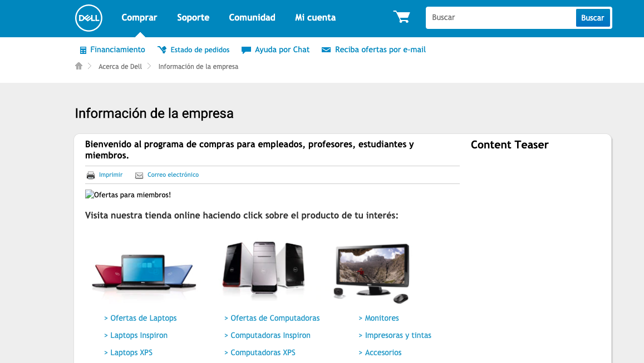Open the Soporte menu
This screenshot has width=644, height=363.
pyautogui.click(x=193, y=18)
